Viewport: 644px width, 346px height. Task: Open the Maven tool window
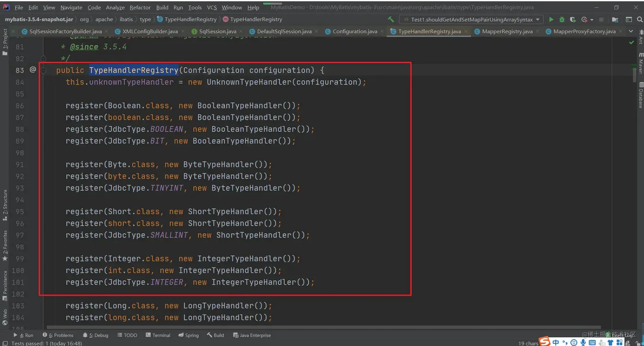[x=640, y=63]
